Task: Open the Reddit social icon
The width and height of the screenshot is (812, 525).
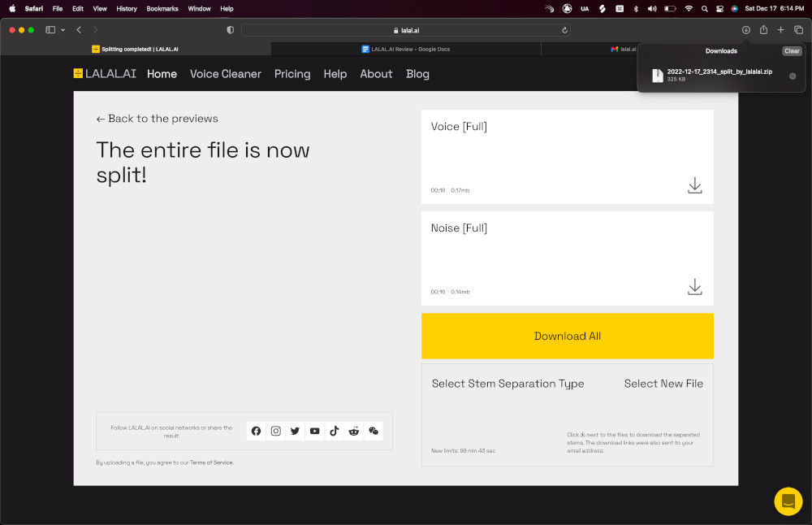Action: point(354,431)
